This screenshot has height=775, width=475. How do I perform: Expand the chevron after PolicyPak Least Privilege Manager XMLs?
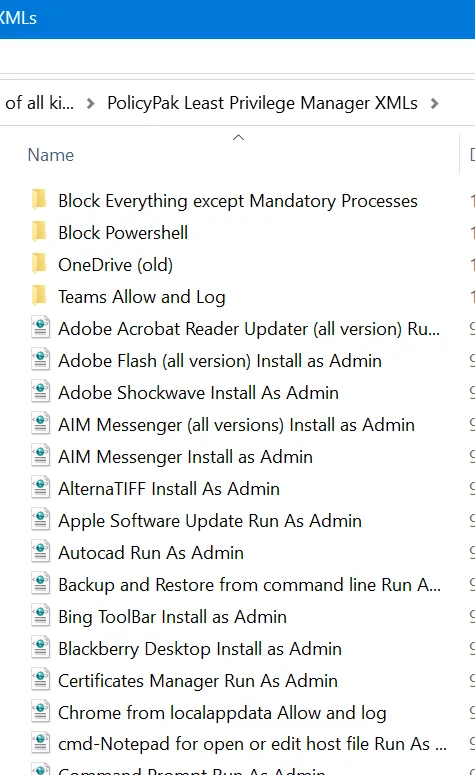click(434, 104)
